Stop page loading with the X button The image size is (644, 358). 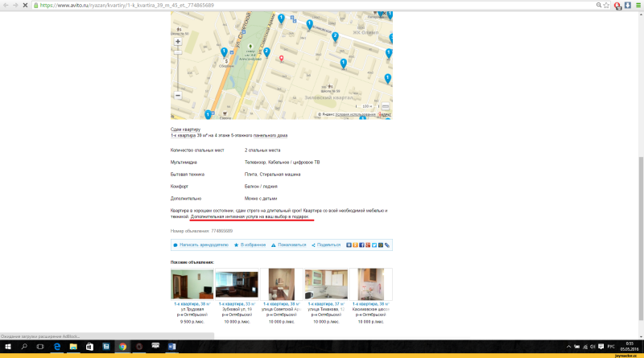(26, 5)
